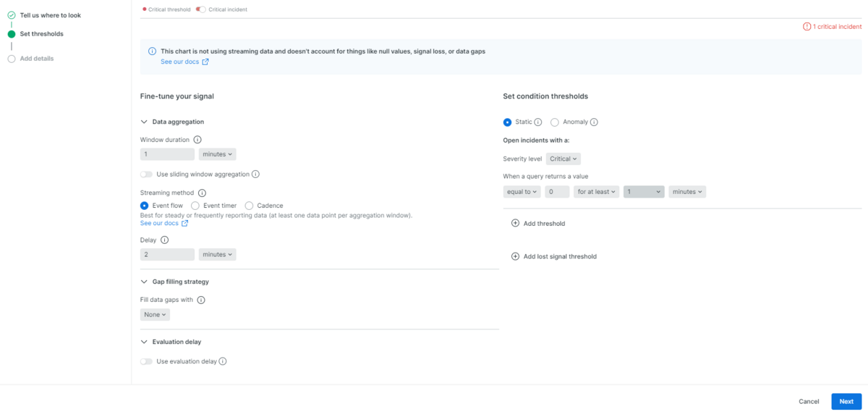Select the Event flow radio button
This screenshot has width=868, height=417.
(x=145, y=206)
